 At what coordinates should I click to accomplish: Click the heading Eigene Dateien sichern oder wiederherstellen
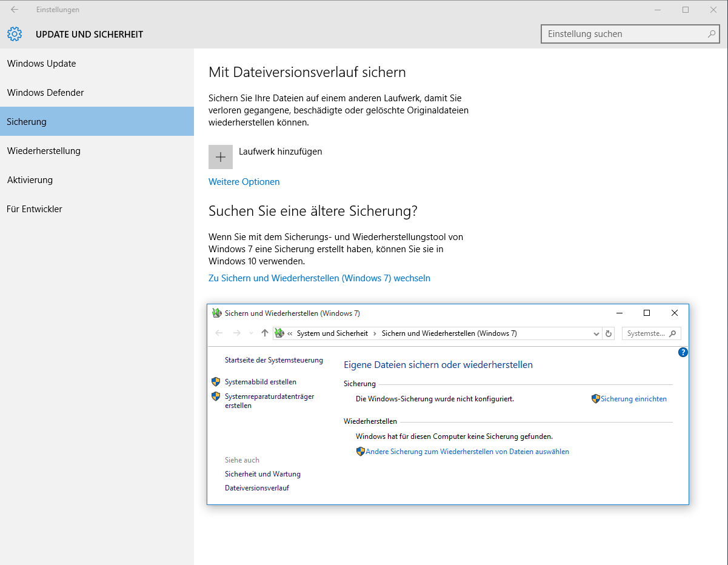pyautogui.click(x=438, y=365)
